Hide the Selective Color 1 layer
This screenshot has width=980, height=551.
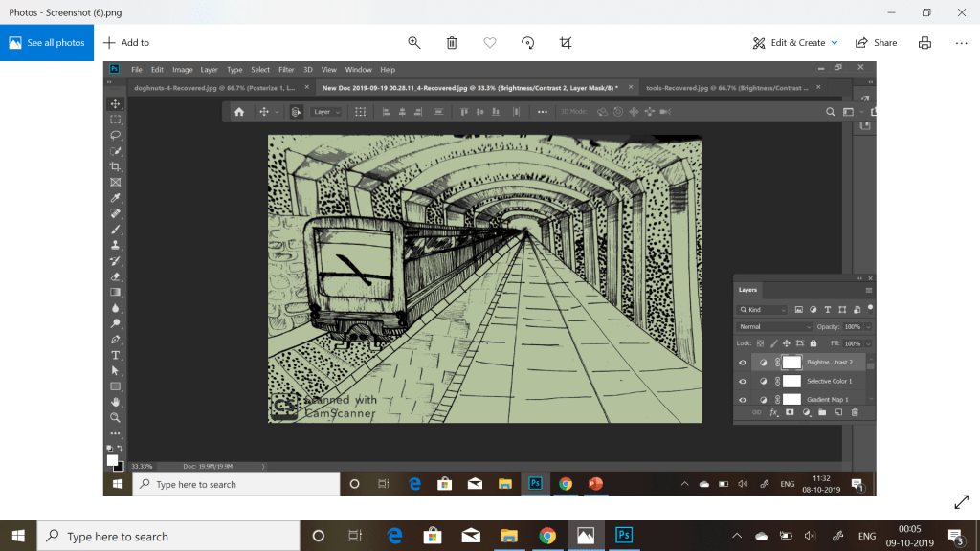pos(743,381)
